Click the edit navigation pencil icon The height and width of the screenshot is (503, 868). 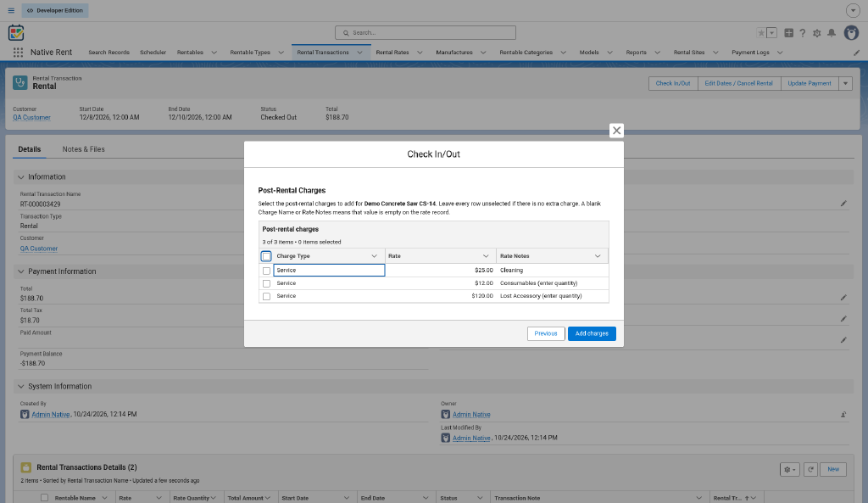click(x=856, y=53)
